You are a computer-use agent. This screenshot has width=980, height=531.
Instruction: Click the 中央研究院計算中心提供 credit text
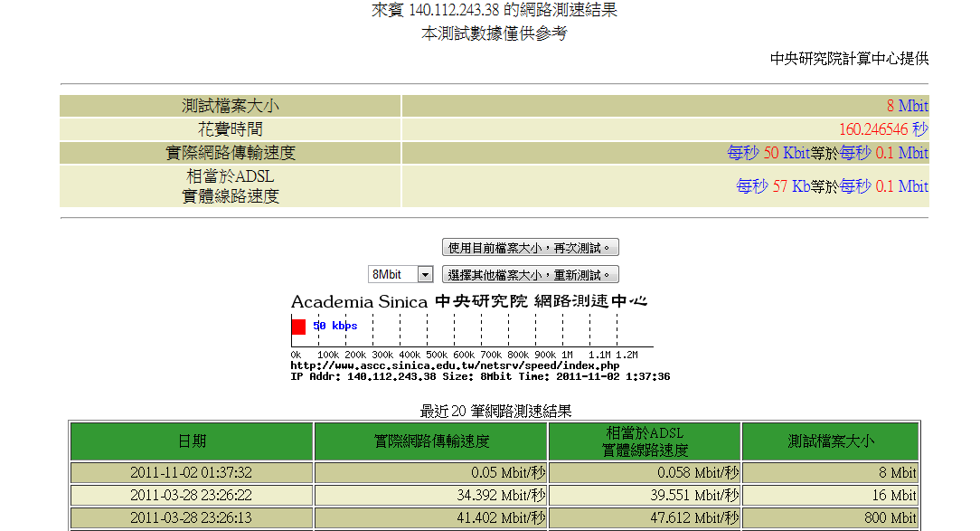point(849,59)
